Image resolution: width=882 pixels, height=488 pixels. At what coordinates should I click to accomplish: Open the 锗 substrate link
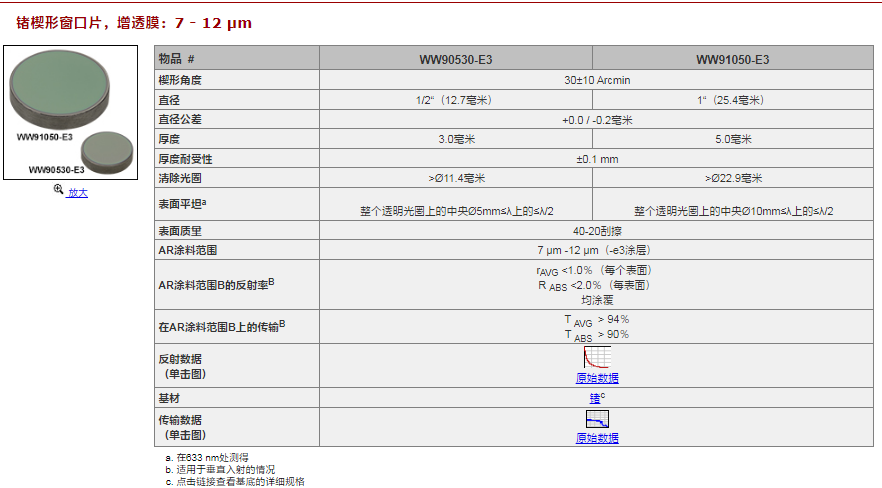pyautogui.click(x=594, y=397)
